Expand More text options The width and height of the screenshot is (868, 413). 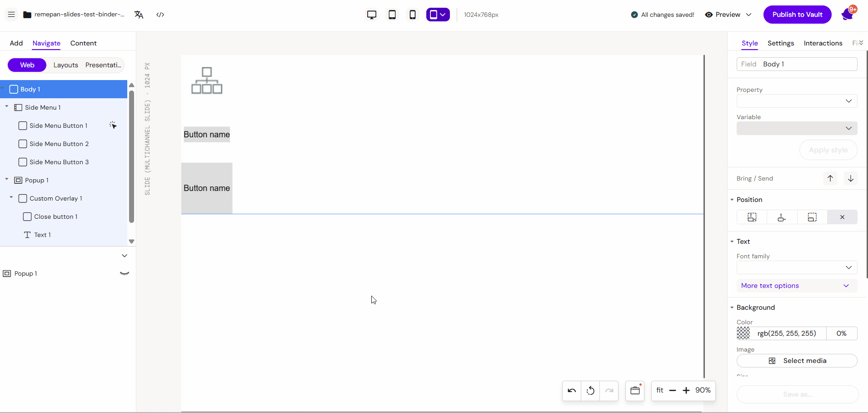(x=797, y=286)
